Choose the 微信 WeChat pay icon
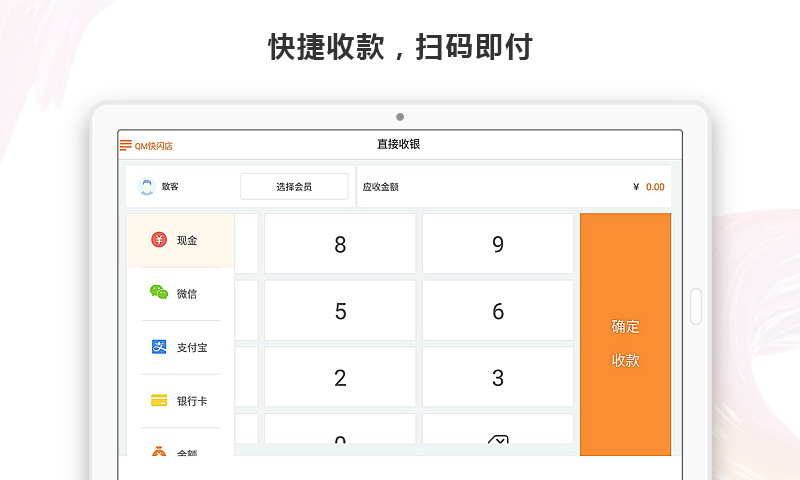 tap(159, 293)
